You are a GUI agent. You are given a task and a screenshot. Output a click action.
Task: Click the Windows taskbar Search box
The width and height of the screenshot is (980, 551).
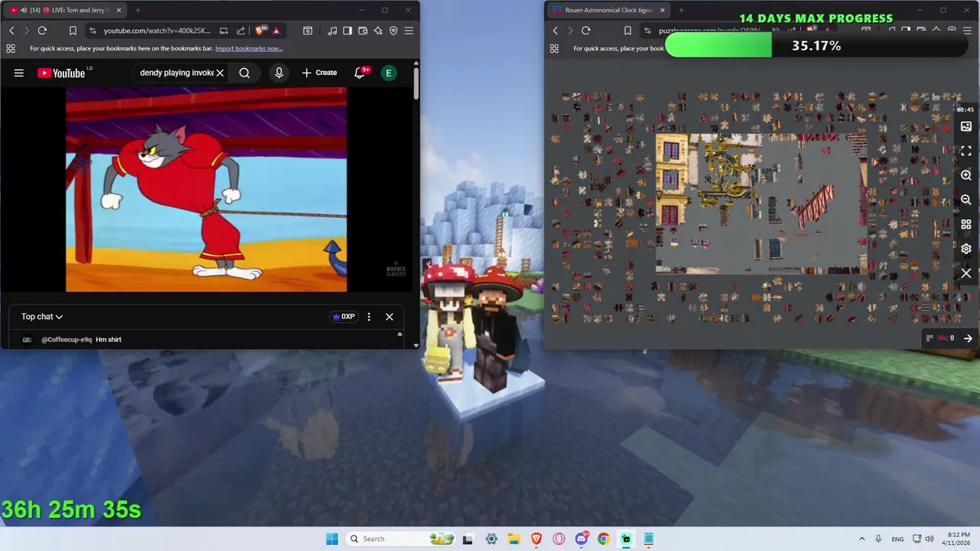point(400,539)
